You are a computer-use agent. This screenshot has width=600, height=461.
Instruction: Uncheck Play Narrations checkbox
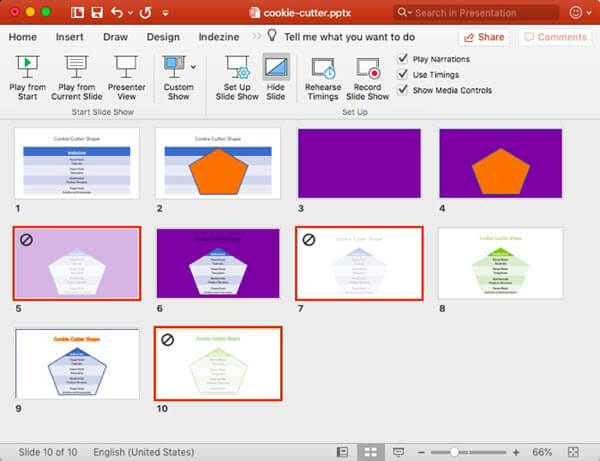(403, 59)
